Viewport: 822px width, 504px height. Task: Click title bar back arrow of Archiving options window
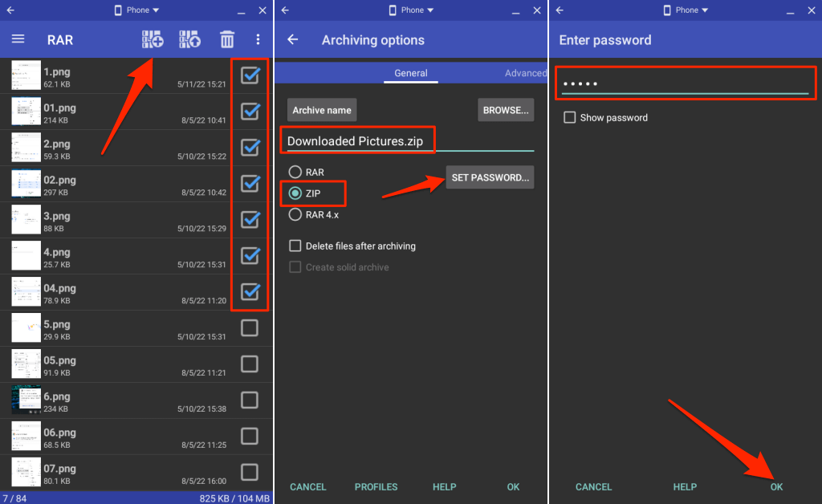(x=285, y=10)
